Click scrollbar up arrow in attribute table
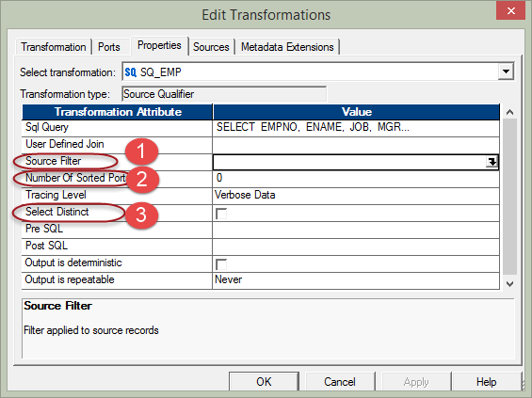The image size is (532, 398). pos(509,112)
